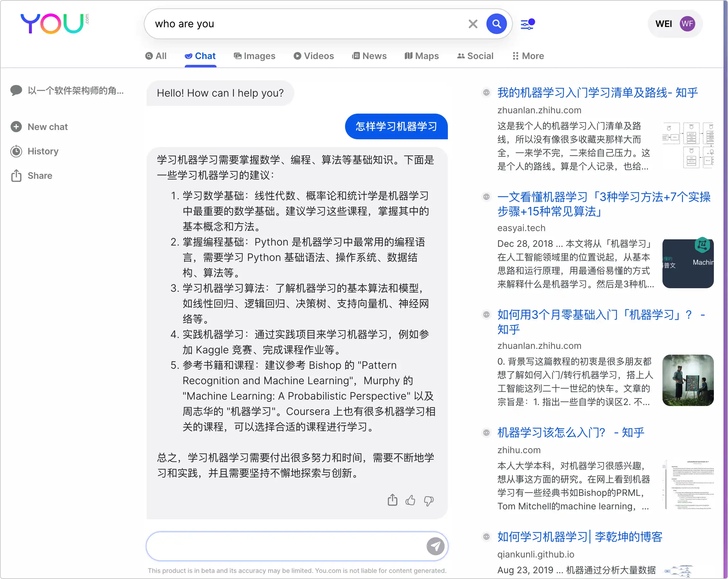
Task: Open the WEI user profile menu
Action: pyautogui.click(x=675, y=24)
